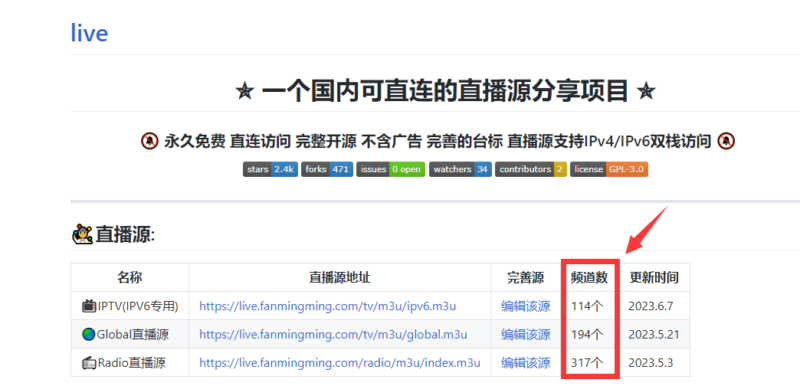Open the contributors 2 badge
The height and width of the screenshot is (386, 800).
coord(531,169)
